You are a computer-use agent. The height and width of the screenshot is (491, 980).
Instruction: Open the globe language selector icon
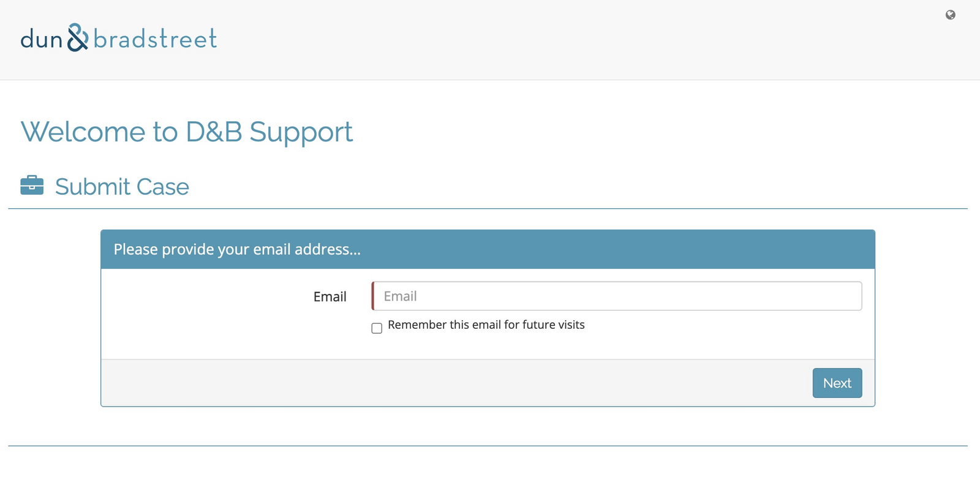[x=950, y=15]
